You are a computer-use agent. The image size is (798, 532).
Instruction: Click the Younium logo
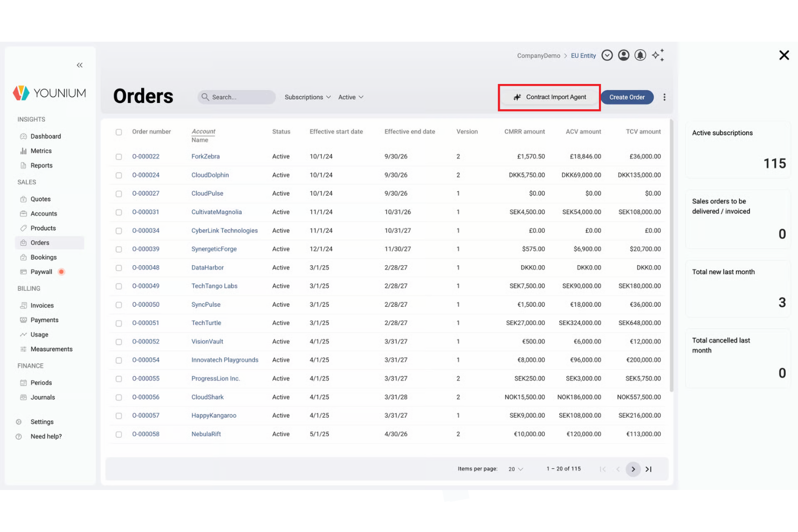(x=49, y=92)
